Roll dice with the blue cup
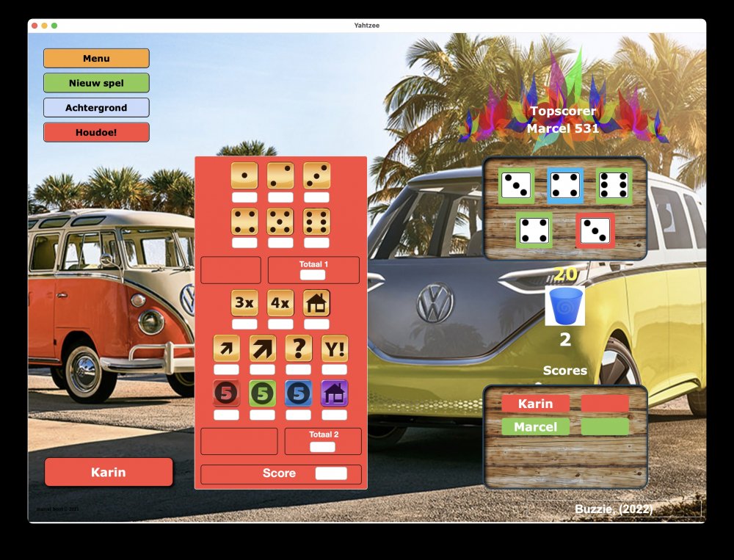 pyautogui.click(x=565, y=306)
